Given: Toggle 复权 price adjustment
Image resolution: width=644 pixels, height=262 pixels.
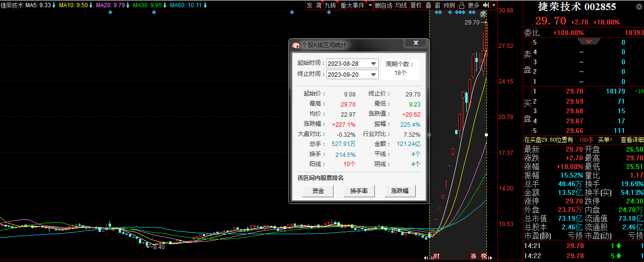Looking at the screenshot, I should [416, 5].
